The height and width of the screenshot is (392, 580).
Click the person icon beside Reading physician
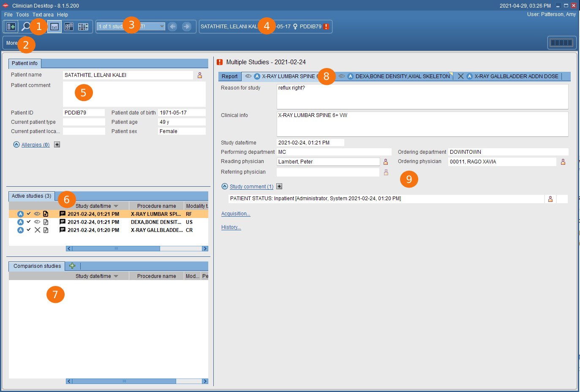pyautogui.click(x=385, y=162)
